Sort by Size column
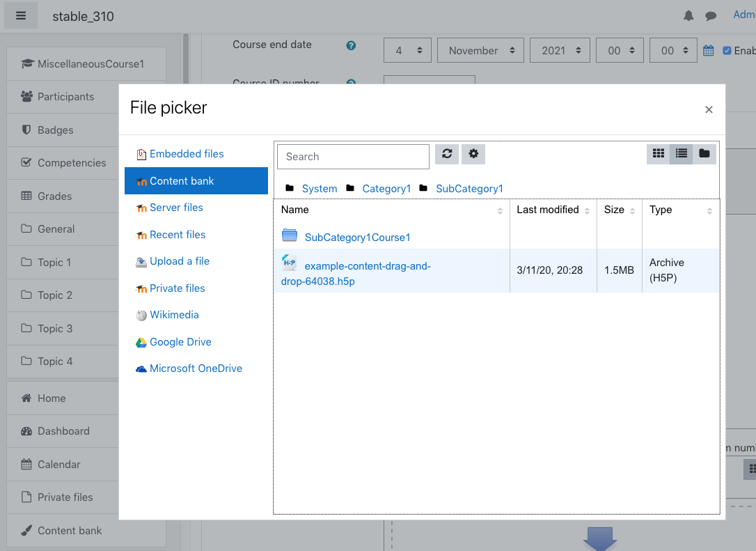 [620, 210]
